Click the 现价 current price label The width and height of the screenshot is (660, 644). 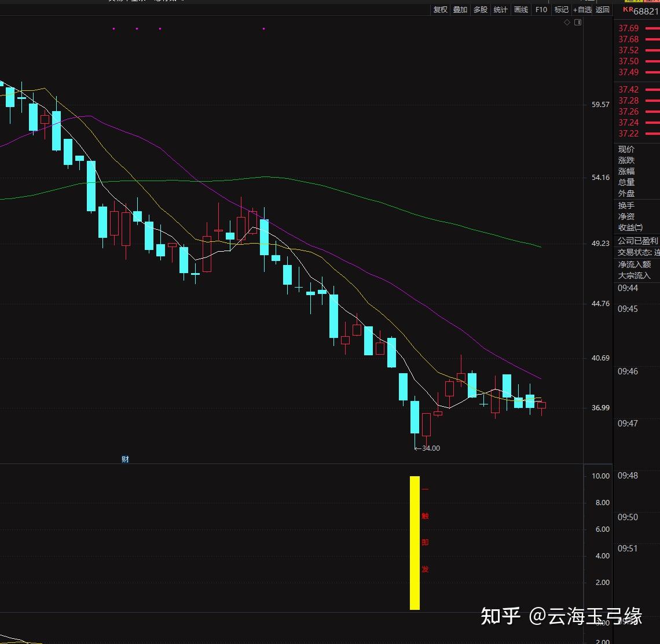[x=626, y=149]
